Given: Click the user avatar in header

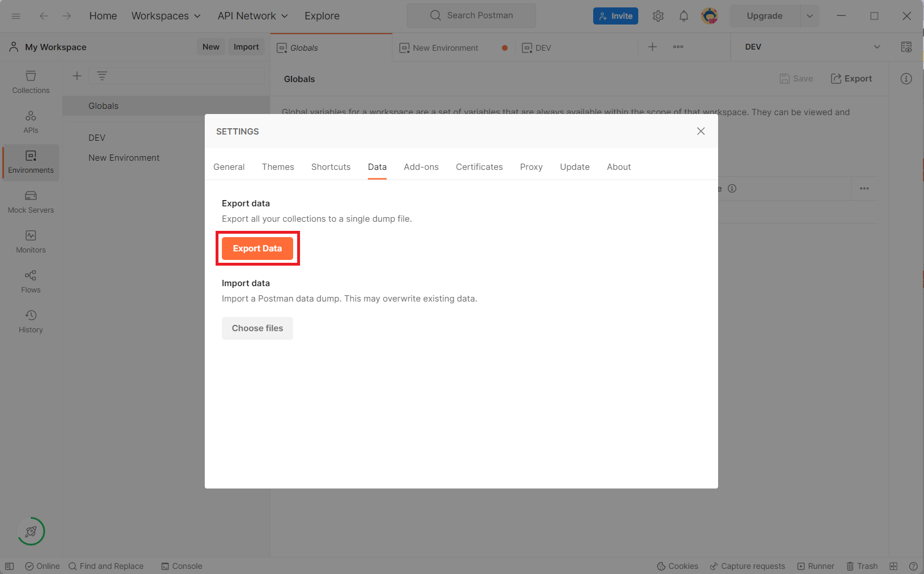Looking at the screenshot, I should [710, 16].
